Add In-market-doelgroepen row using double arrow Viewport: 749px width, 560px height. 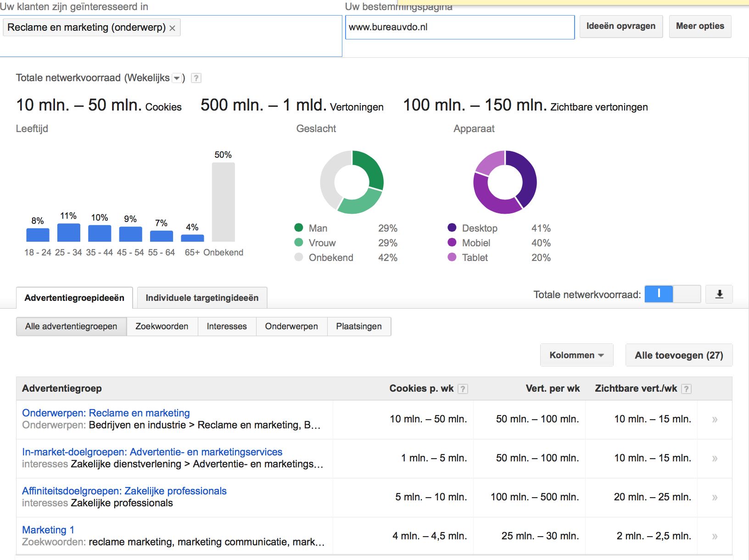pos(715,458)
